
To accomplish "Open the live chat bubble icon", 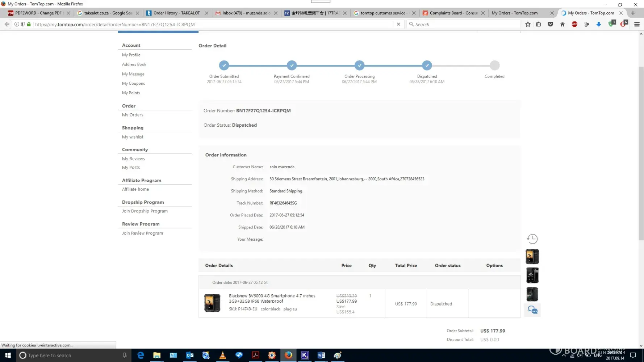I will [x=532, y=310].
